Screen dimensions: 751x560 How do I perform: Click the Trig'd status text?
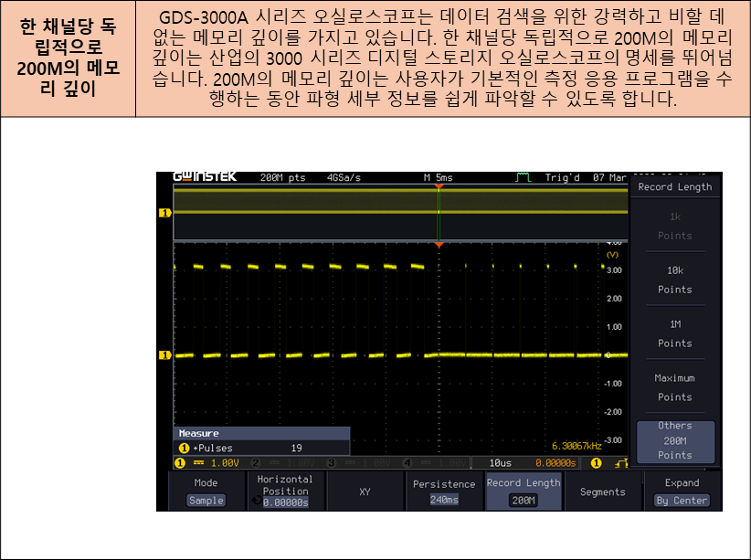(562, 177)
